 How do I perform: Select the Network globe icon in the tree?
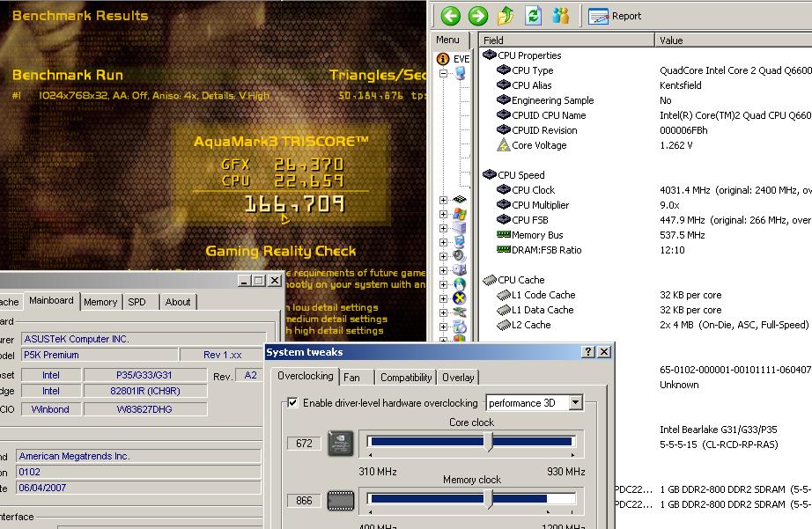(460, 284)
